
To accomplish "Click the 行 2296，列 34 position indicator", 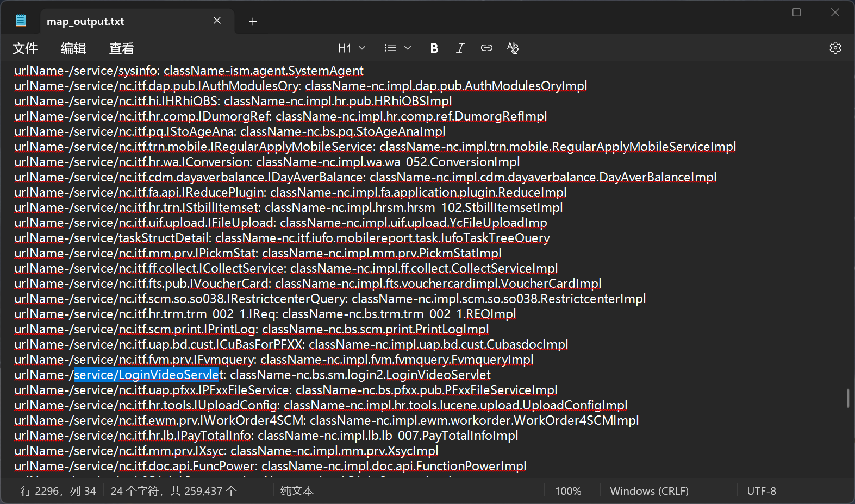I will (58, 491).
